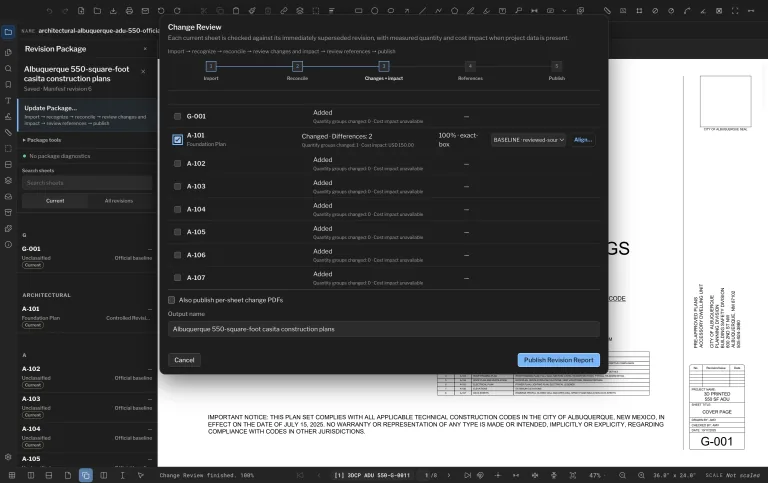The image size is (768, 483).
Task: Go to step 2 Reconcile
Action: pyautogui.click(x=297, y=66)
